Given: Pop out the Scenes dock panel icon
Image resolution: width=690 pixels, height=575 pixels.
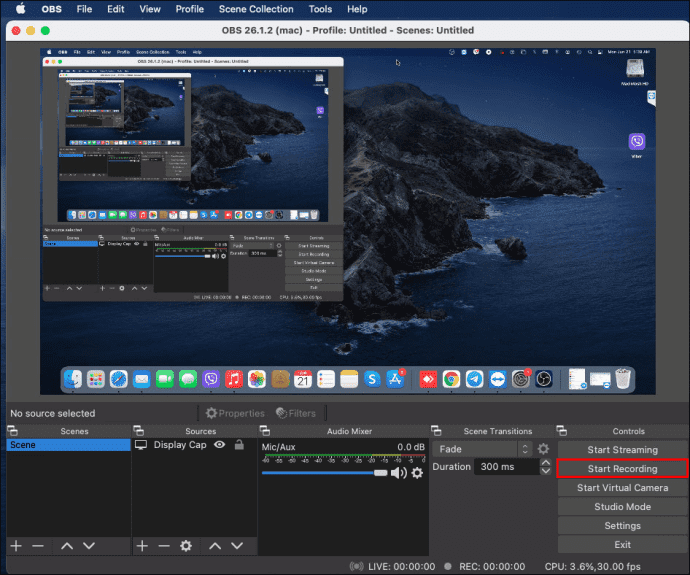Looking at the screenshot, I should pos(13,431).
